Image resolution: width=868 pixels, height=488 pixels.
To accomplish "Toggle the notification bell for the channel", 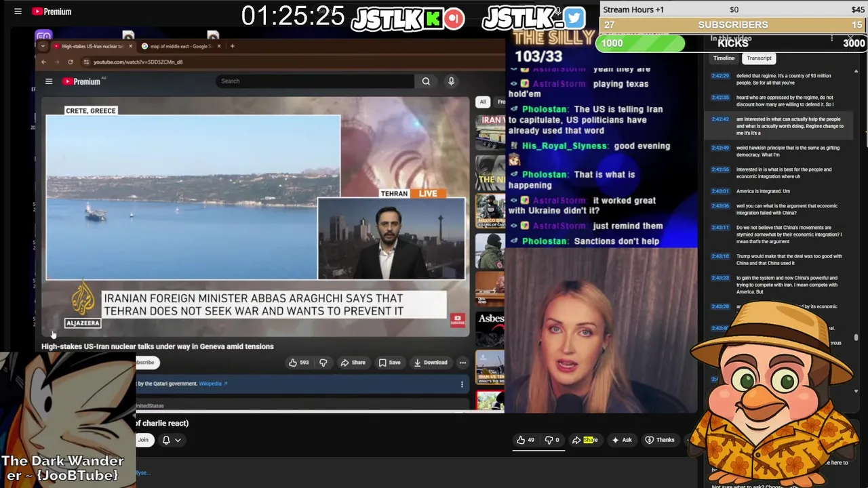I will (x=166, y=440).
